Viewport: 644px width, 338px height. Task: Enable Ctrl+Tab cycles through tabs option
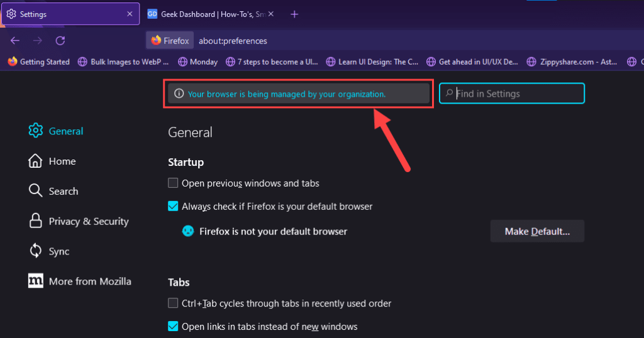pyautogui.click(x=173, y=303)
